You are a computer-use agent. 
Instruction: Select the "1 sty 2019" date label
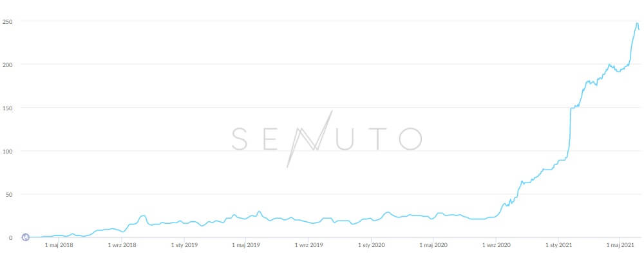tap(184, 245)
